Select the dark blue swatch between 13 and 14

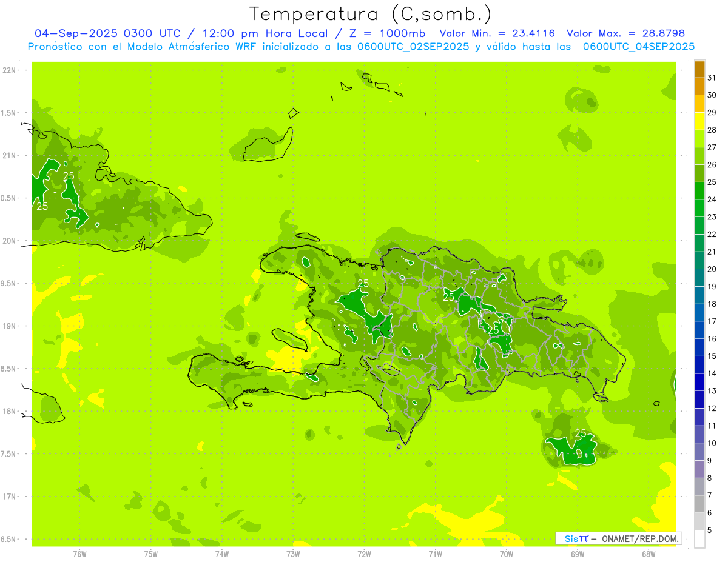tap(699, 383)
